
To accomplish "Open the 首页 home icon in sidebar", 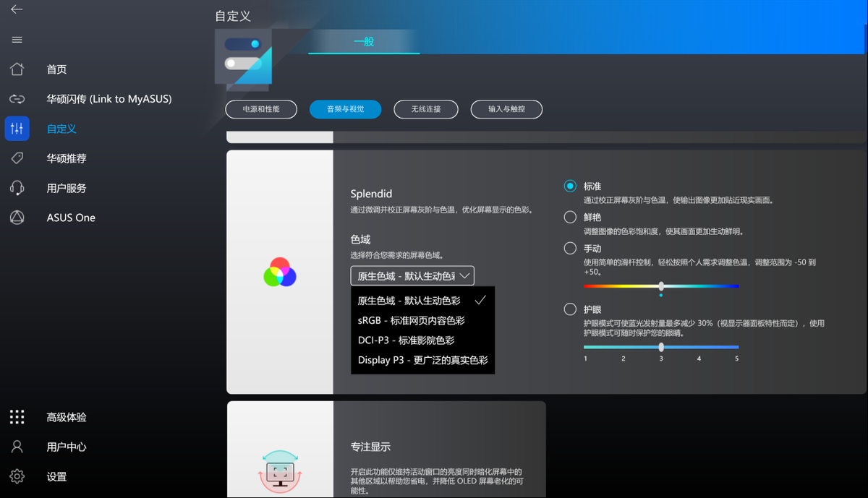I will [17, 69].
